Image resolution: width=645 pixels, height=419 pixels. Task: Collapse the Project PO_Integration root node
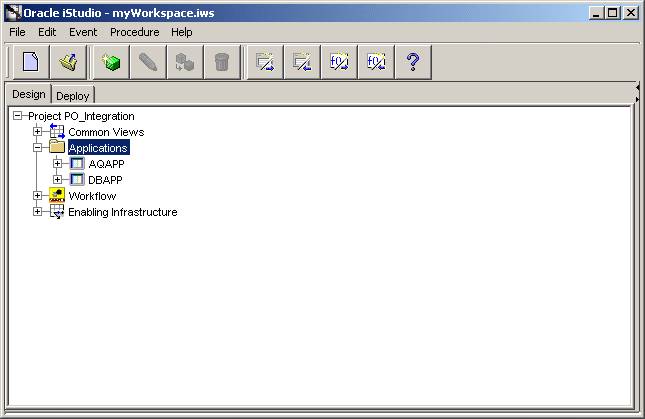[x=17, y=116]
